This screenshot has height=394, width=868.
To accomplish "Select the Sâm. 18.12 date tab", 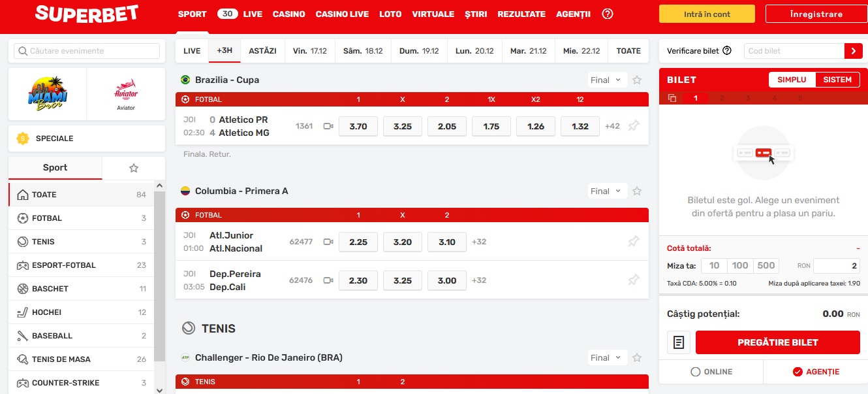I will [363, 51].
